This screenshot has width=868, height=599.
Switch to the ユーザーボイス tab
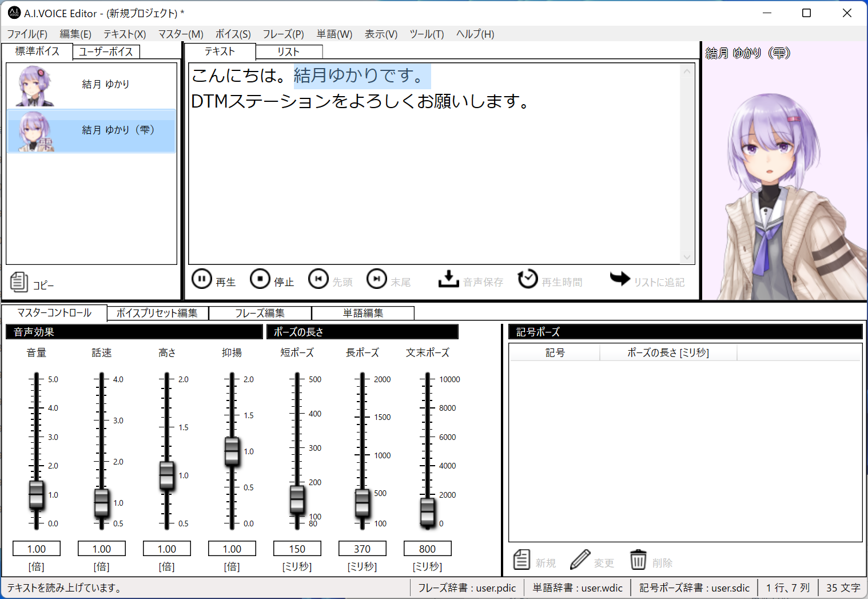tap(106, 51)
